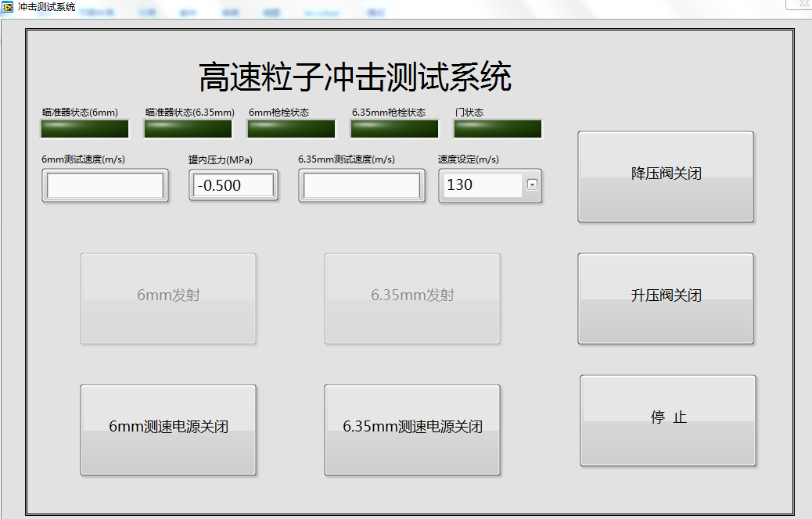Toggle the 升压阀关闭 valve button

666,299
